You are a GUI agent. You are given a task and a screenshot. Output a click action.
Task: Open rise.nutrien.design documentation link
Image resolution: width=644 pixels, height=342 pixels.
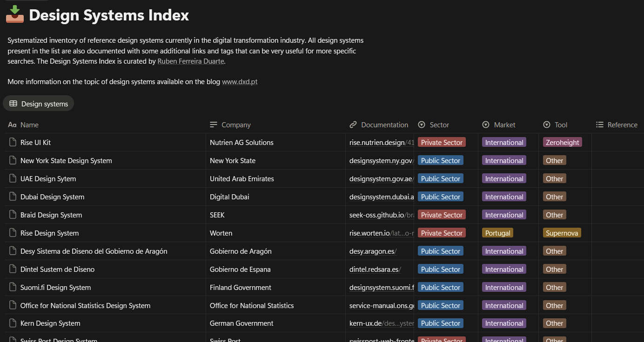coord(382,142)
